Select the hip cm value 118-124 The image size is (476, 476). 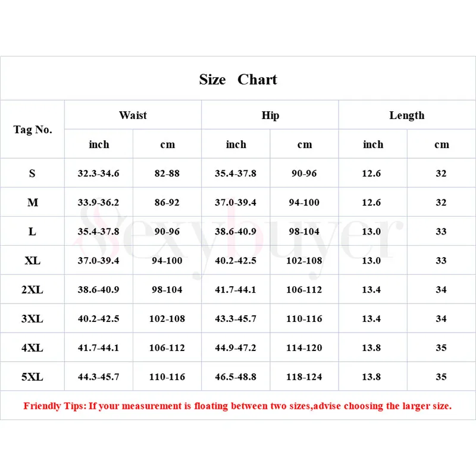(304, 377)
